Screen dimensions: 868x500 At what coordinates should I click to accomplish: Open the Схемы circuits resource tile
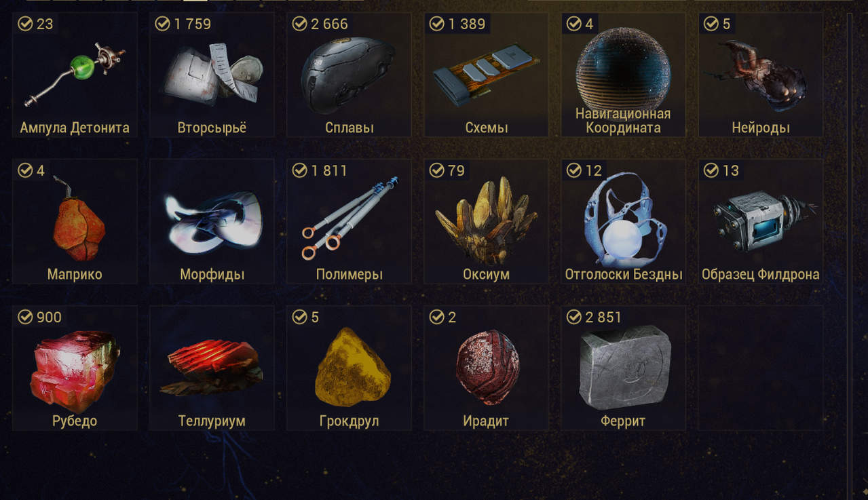[486, 75]
